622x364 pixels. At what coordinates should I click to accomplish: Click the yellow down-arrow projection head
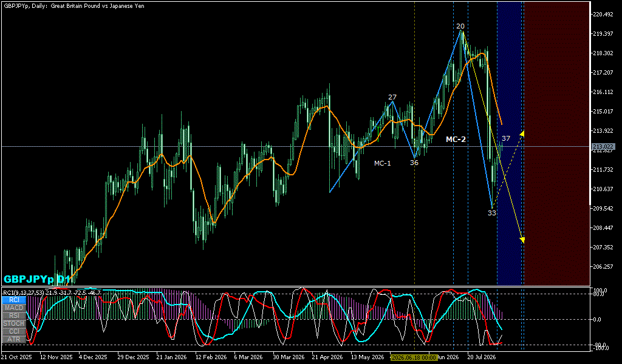[522, 240]
